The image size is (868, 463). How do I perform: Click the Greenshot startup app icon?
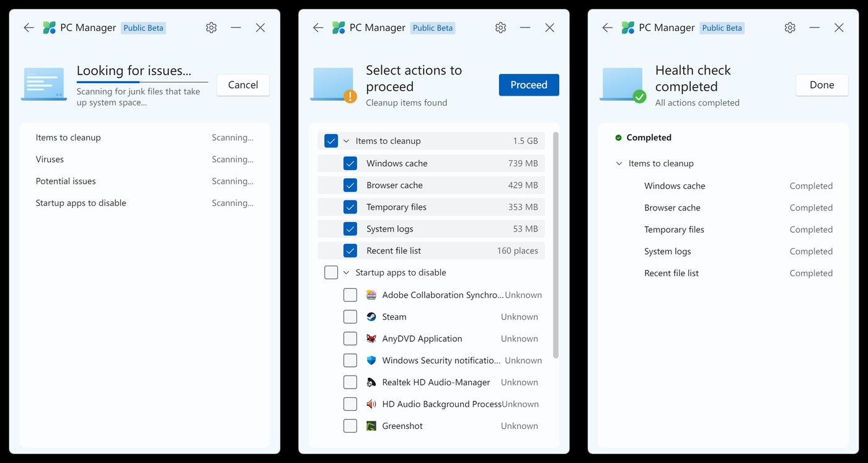[371, 426]
